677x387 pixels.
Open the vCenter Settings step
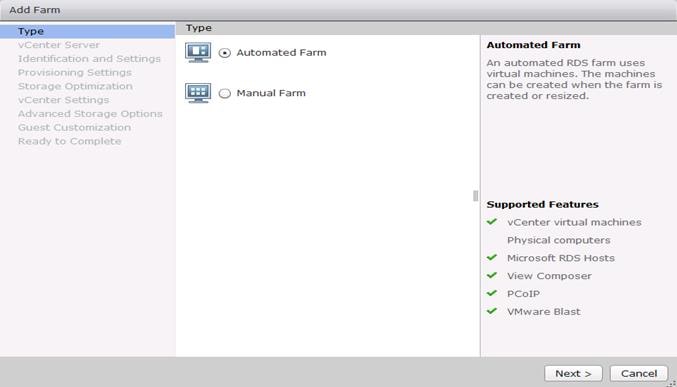63,100
